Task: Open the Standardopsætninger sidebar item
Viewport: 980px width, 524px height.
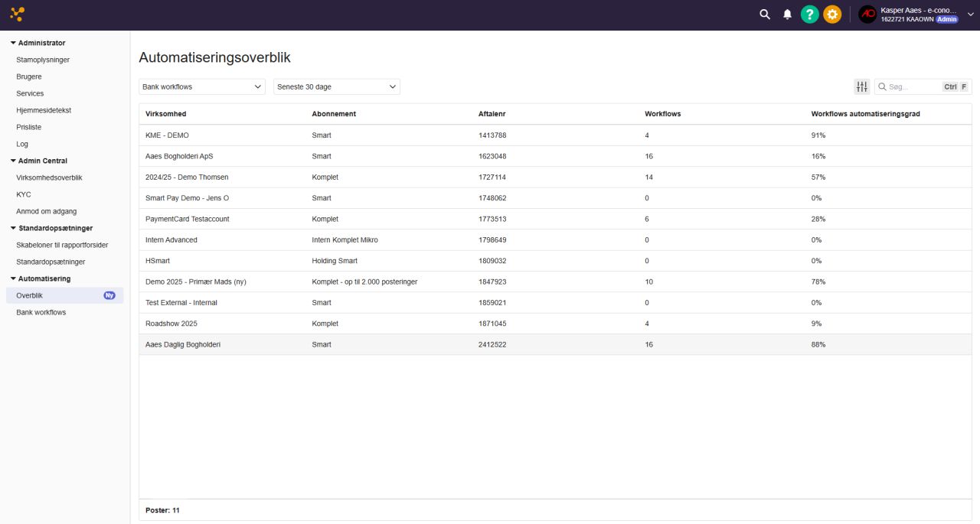Action: [x=51, y=262]
